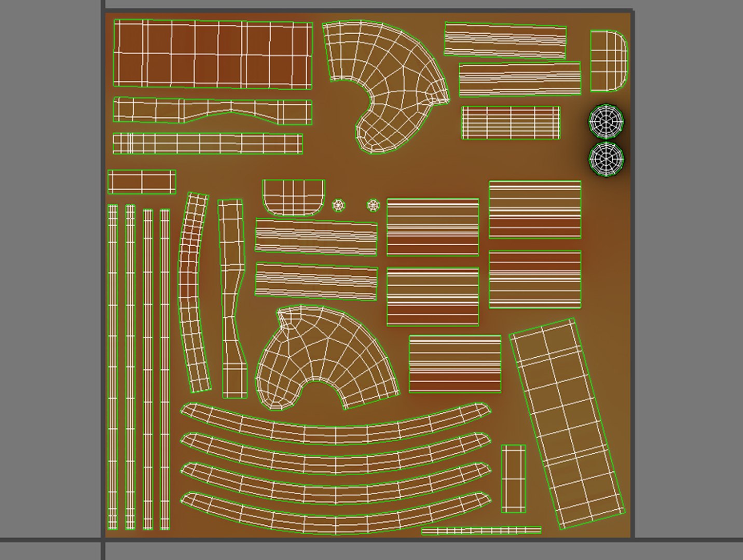The width and height of the screenshot is (743, 560).
Task: Select the gently curved vertical banana-shaped UV strip
Action: coord(194,292)
